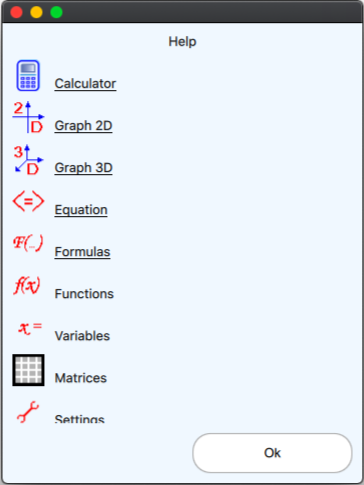Click the Matrices grid icon
The width and height of the screenshot is (364, 485).
[28, 370]
